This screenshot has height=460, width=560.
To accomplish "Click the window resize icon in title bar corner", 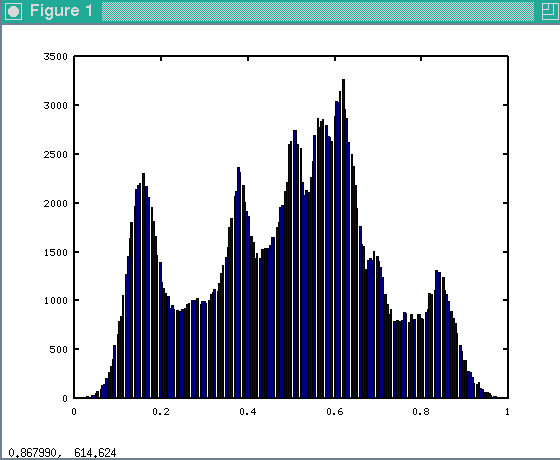I will click(549, 11).
